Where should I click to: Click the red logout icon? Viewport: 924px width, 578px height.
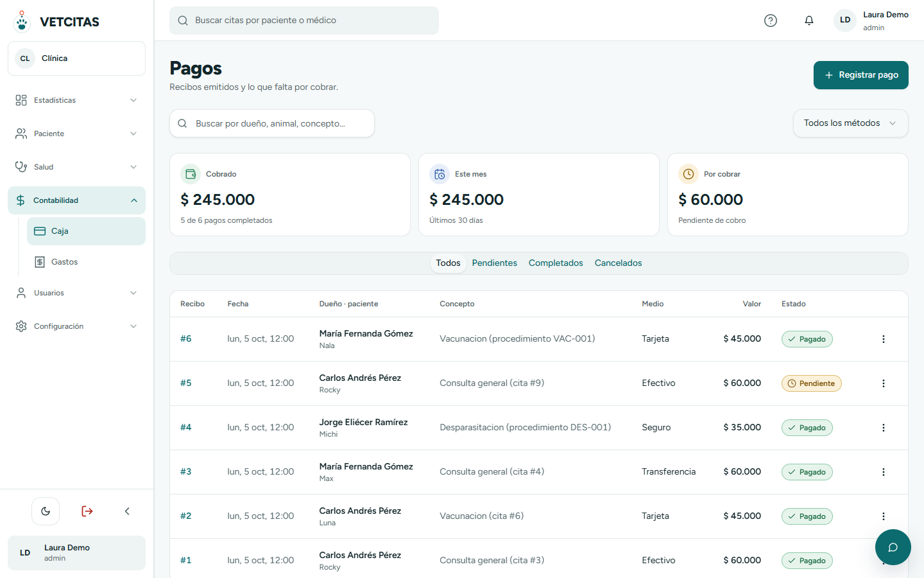tap(87, 511)
